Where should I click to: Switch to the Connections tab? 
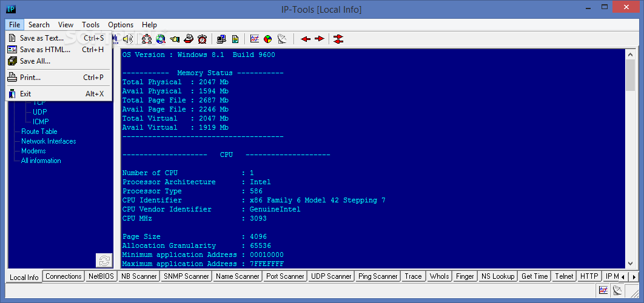point(64,276)
